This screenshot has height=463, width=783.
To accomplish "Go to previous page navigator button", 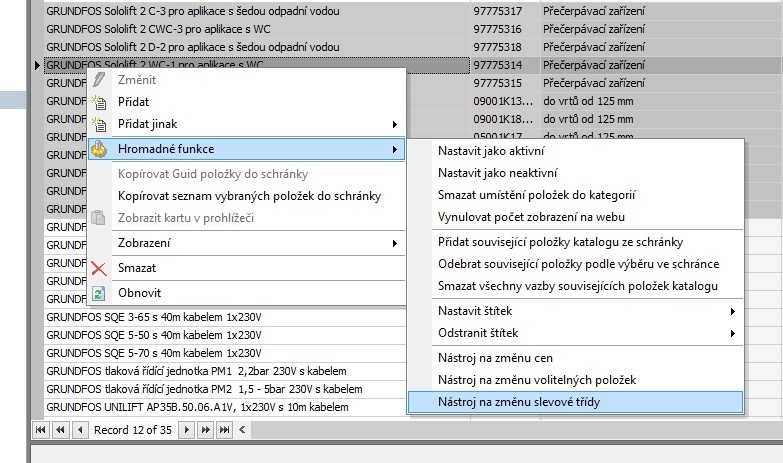I will click(x=60, y=430).
